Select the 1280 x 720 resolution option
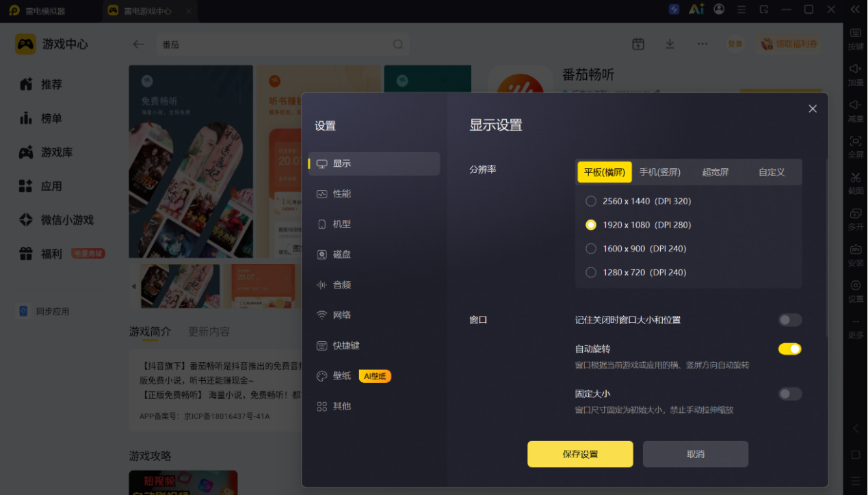Image resolution: width=868 pixels, height=495 pixels. 636,272
